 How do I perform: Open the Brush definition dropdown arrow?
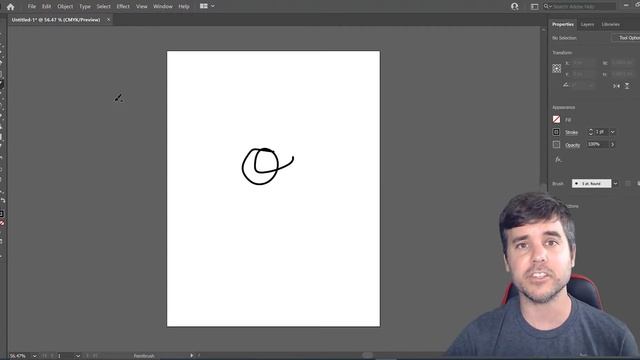(x=616, y=184)
